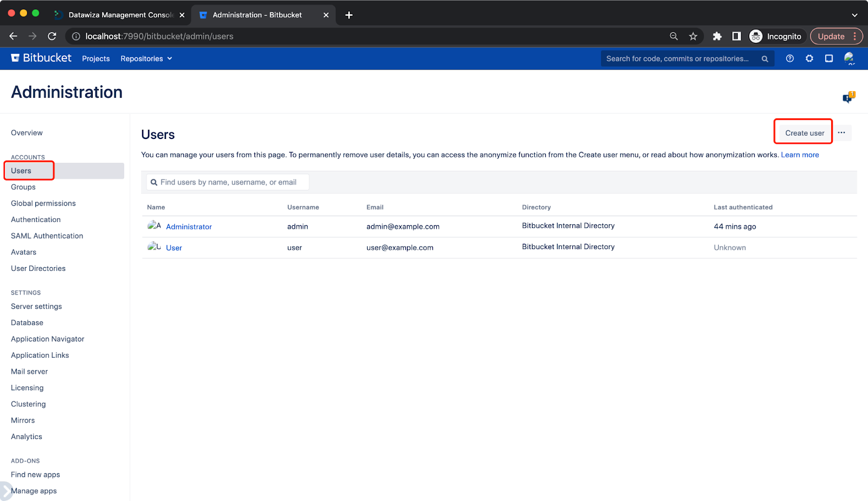Viewport: 868px width, 501px height.
Task: Open the help question mark icon
Action: (790, 59)
